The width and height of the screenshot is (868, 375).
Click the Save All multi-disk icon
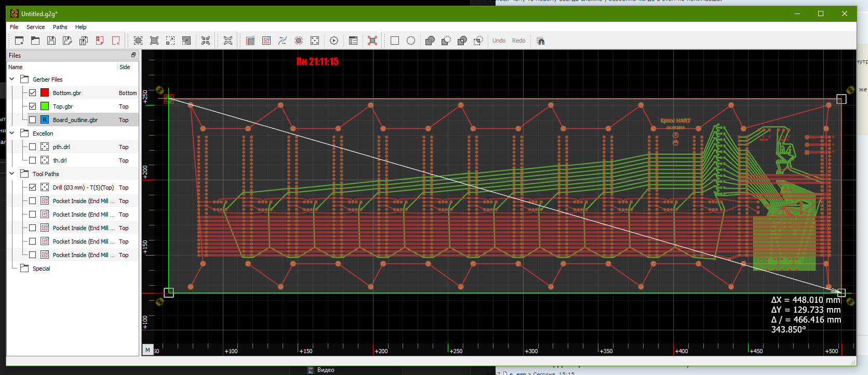coord(84,41)
